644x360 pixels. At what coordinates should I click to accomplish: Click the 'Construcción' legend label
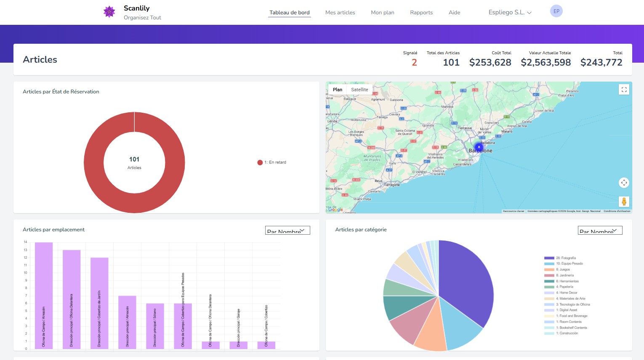[567, 334]
